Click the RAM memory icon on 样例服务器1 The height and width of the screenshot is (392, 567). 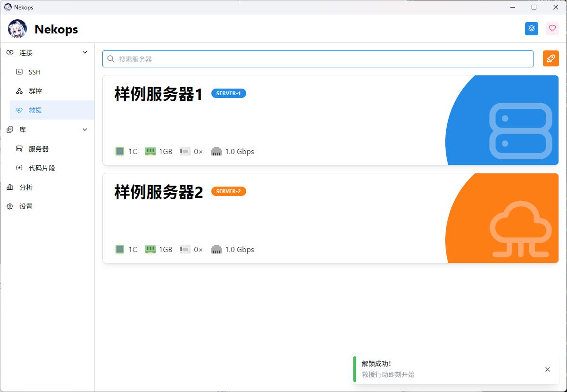[x=150, y=151]
